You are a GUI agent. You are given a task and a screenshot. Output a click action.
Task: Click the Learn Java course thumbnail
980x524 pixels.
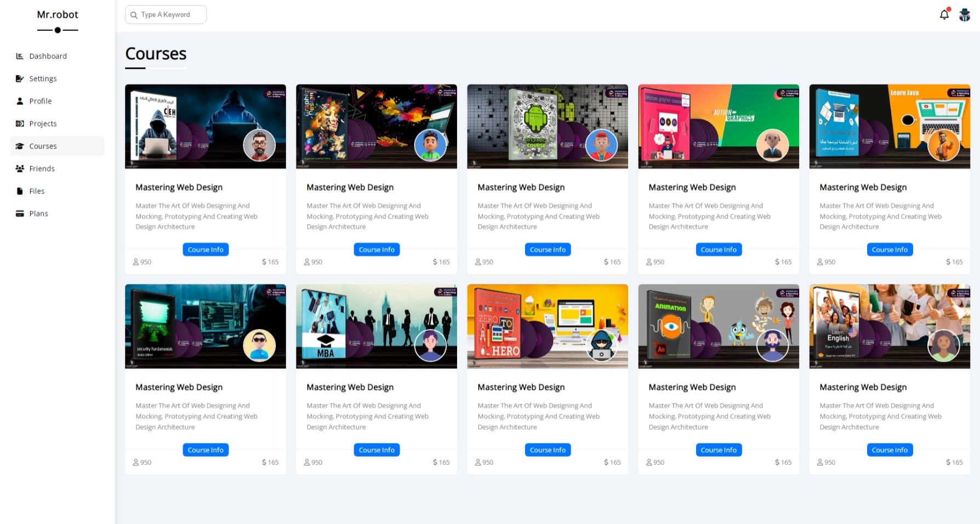889,126
